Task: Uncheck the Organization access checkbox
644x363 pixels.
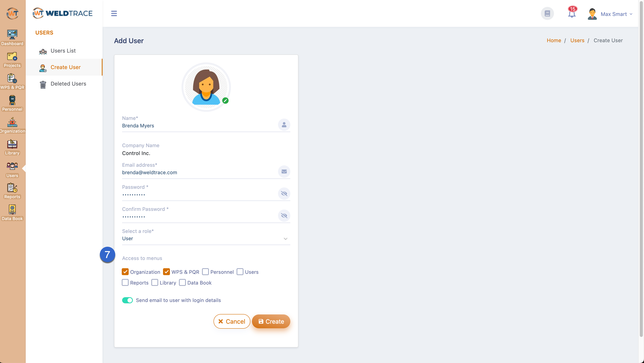Action: 125,272
